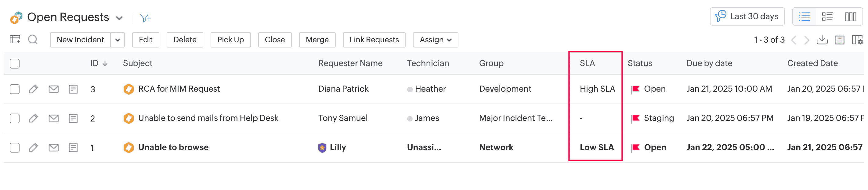This screenshot has width=868, height=190.
Task: Click the Pick Up button
Action: click(x=230, y=40)
